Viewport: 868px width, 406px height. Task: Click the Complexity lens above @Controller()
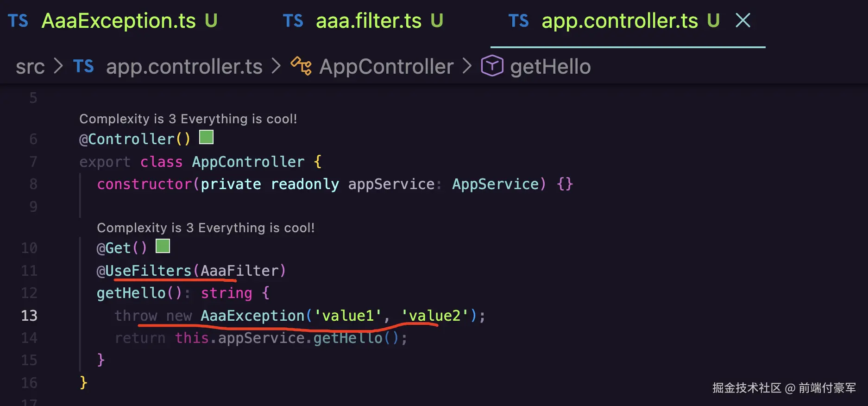tap(188, 119)
